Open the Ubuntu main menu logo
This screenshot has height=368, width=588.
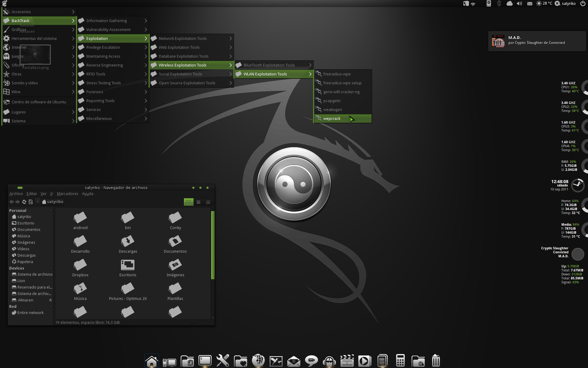[x=4, y=4]
